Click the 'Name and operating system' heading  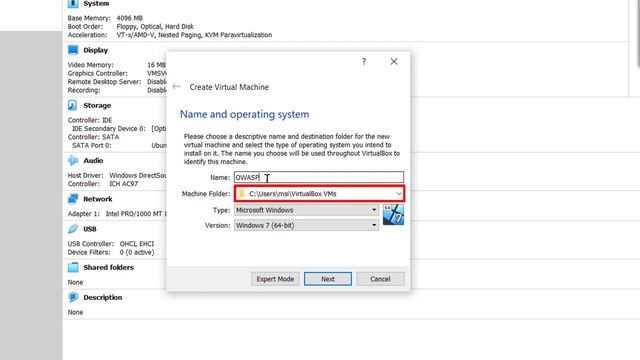coord(244,114)
